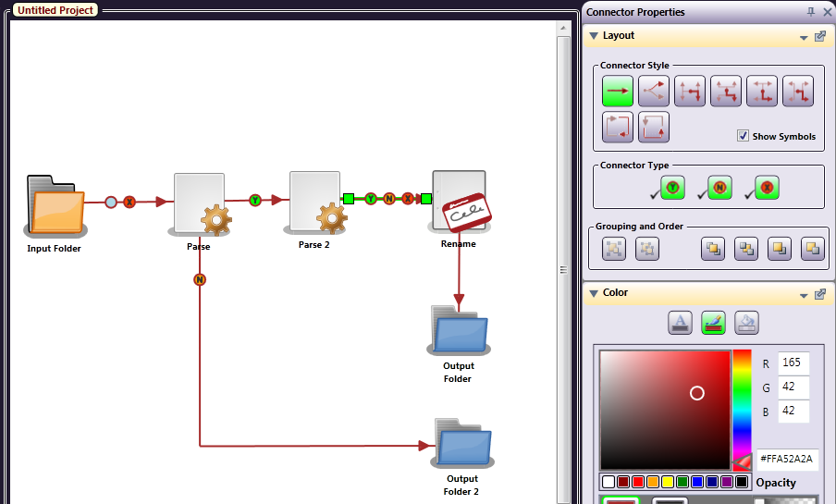Viewport: 836px width, 504px height.
Task: Click left green handle of selected connector
Action: pyautogui.click(x=349, y=199)
